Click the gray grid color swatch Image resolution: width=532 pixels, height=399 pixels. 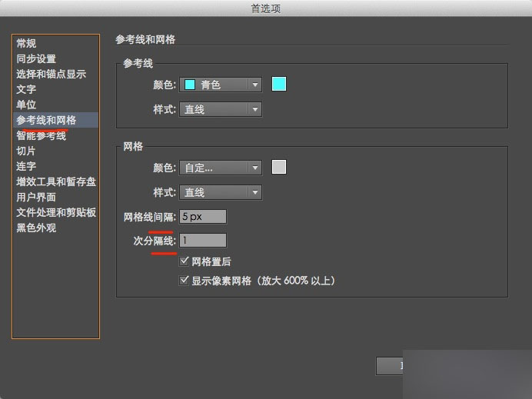[279, 167]
